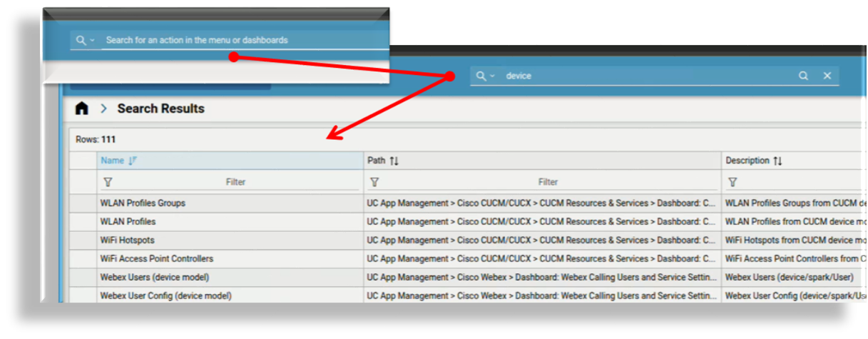Click the sort arrows next to Description header

(777, 161)
